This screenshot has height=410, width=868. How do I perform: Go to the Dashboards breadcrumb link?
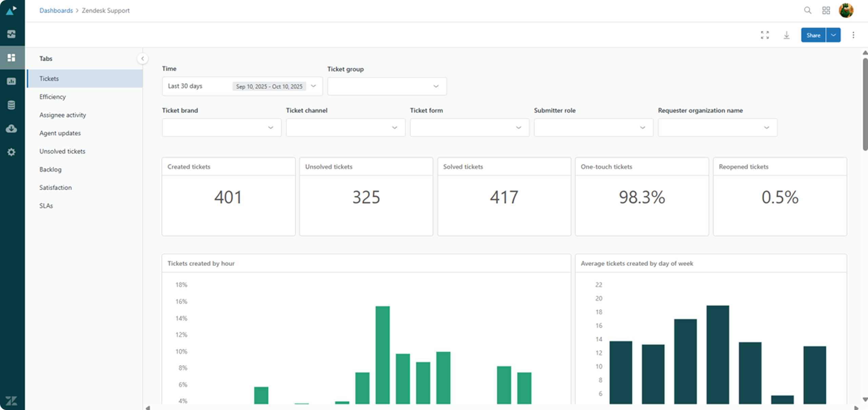click(x=56, y=11)
